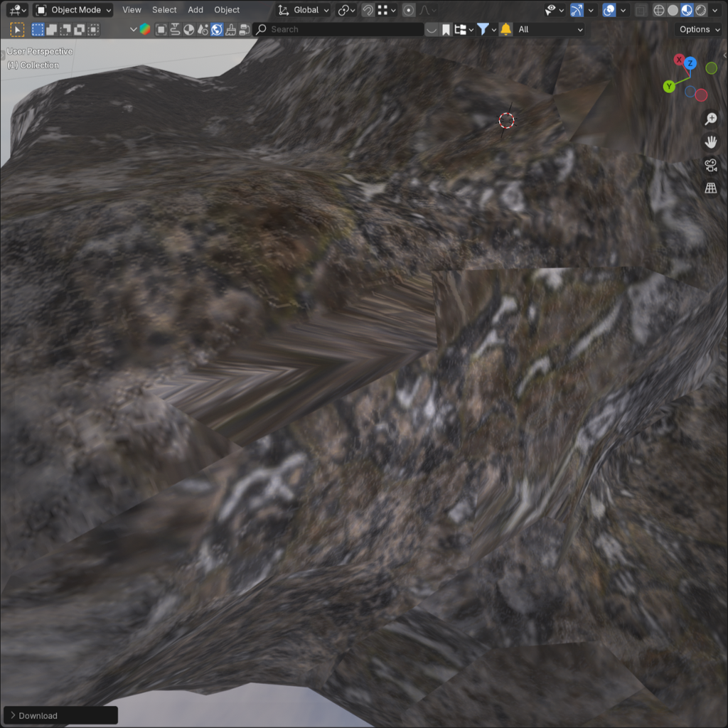Open the View menu
This screenshot has width=728, height=728.
(131, 9)
